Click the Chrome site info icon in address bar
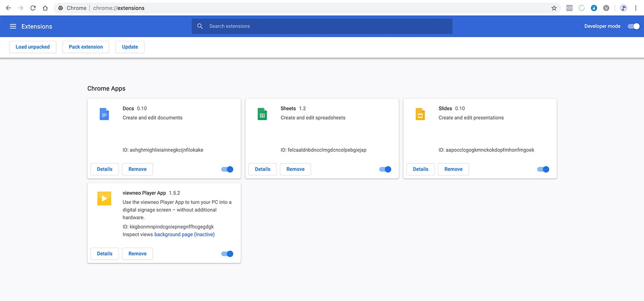The image size is (644, 301). (61, 8)
